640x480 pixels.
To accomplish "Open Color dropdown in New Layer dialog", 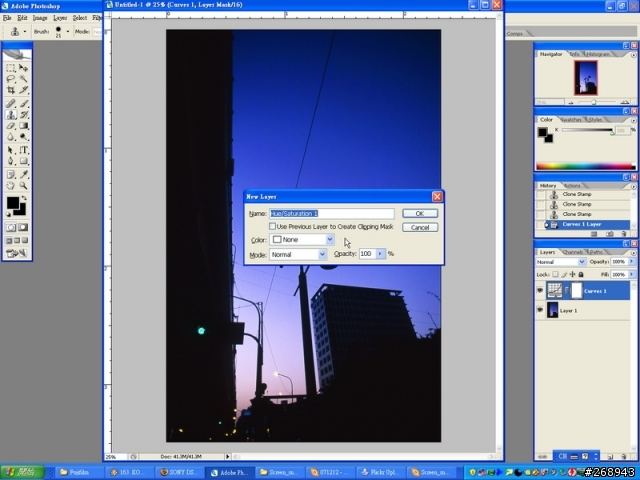I will (x=330, y=240).
